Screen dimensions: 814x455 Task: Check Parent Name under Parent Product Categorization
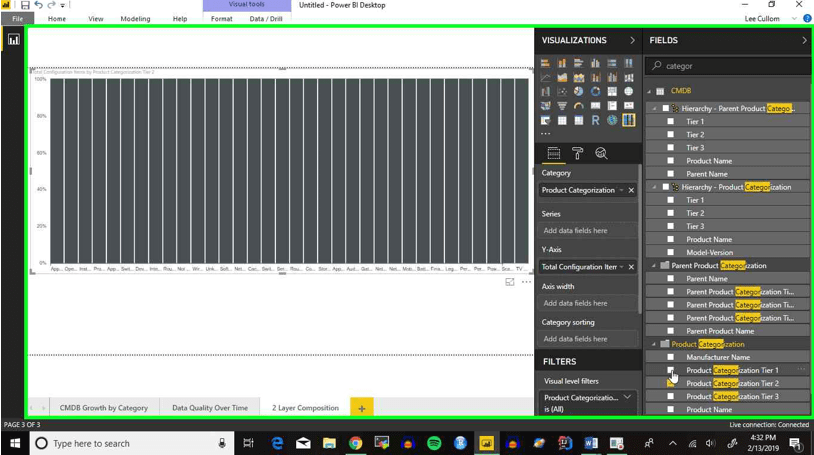coord(670,279)
